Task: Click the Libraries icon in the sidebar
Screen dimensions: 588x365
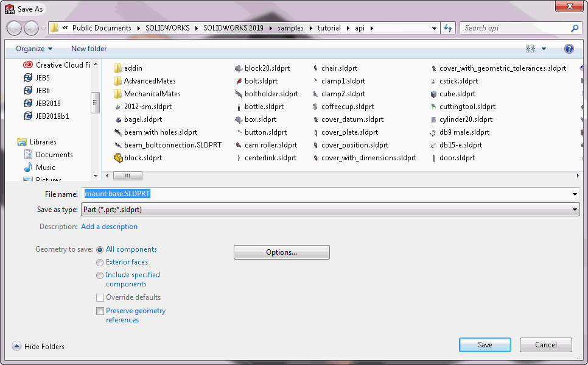Action: (x=22, y=142)
